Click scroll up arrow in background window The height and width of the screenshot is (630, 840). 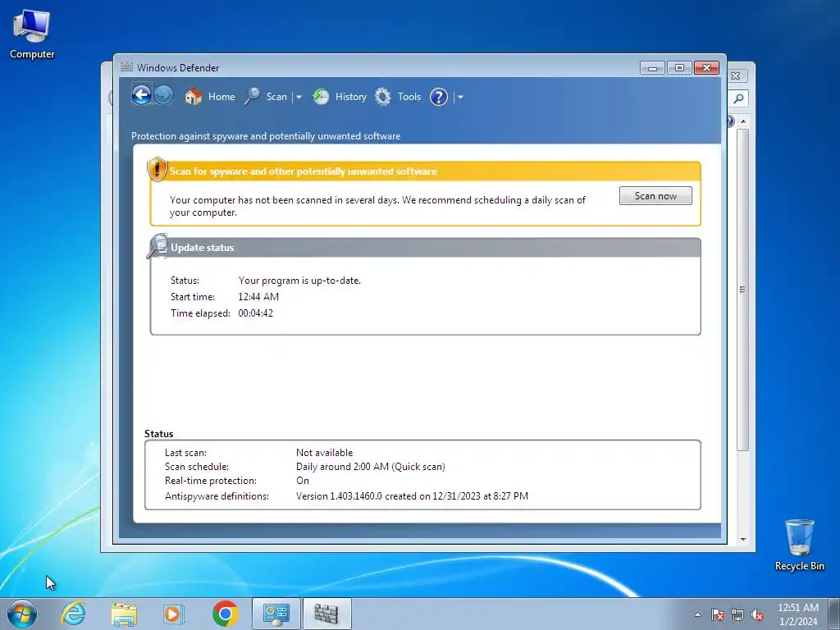pyautogui.click(x=743, y=121)
